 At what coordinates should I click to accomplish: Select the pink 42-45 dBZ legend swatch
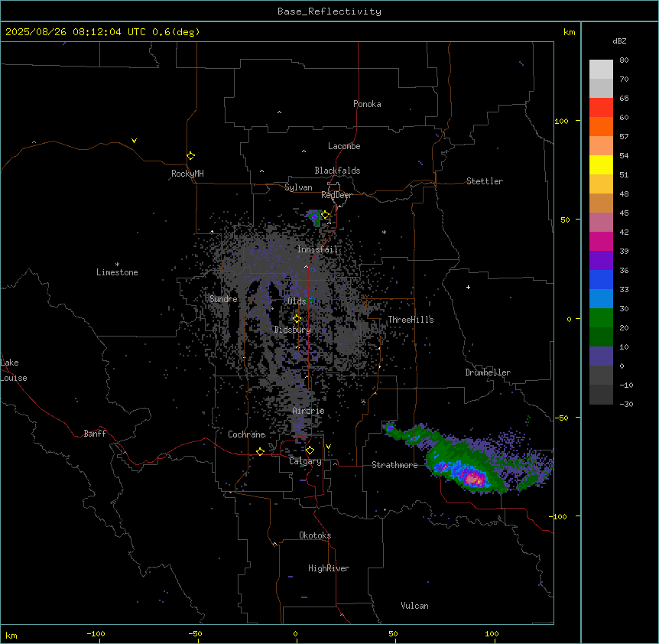(x=601, y=222)
